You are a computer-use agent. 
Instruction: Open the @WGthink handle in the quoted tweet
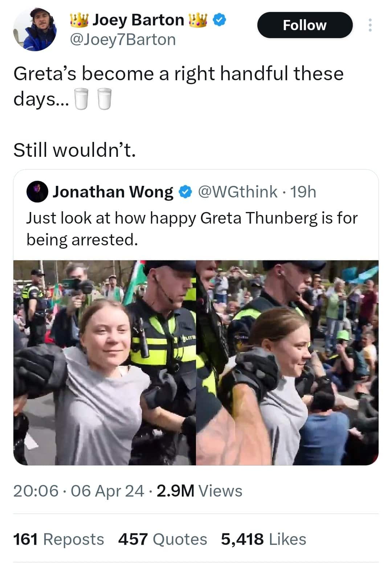tap(238, 192)
